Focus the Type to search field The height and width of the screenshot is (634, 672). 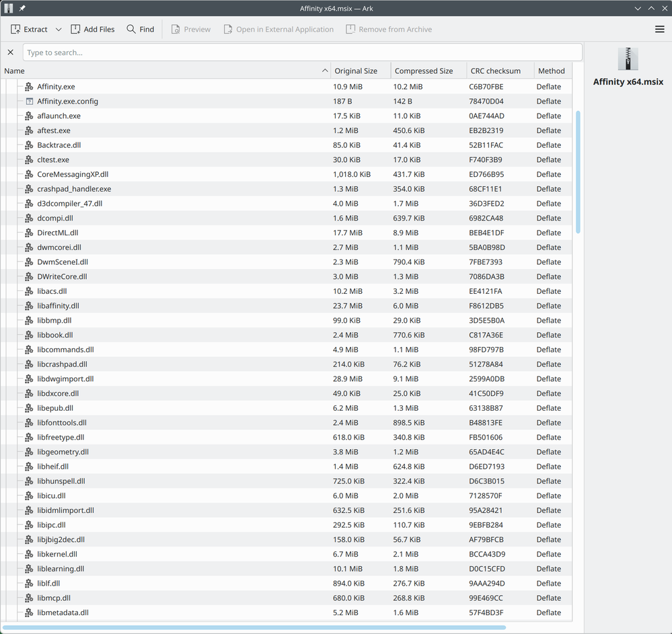click(x=303, y=52)
